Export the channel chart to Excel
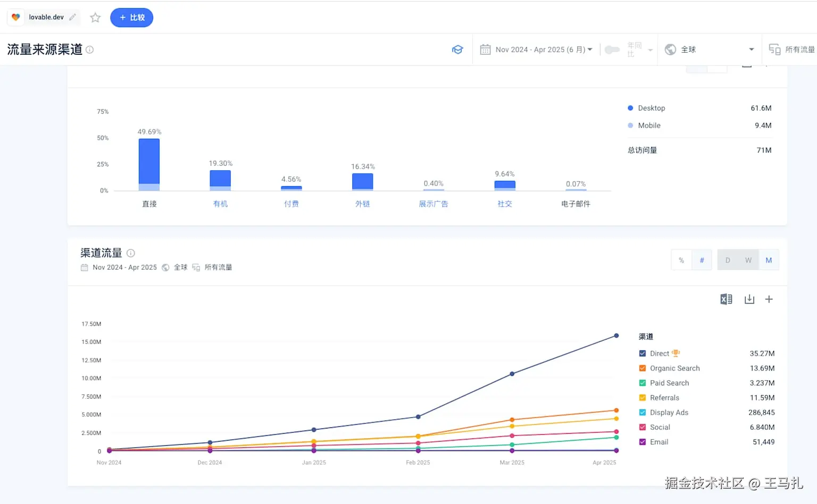Screen dimensions: 817x504 (726, 299)
